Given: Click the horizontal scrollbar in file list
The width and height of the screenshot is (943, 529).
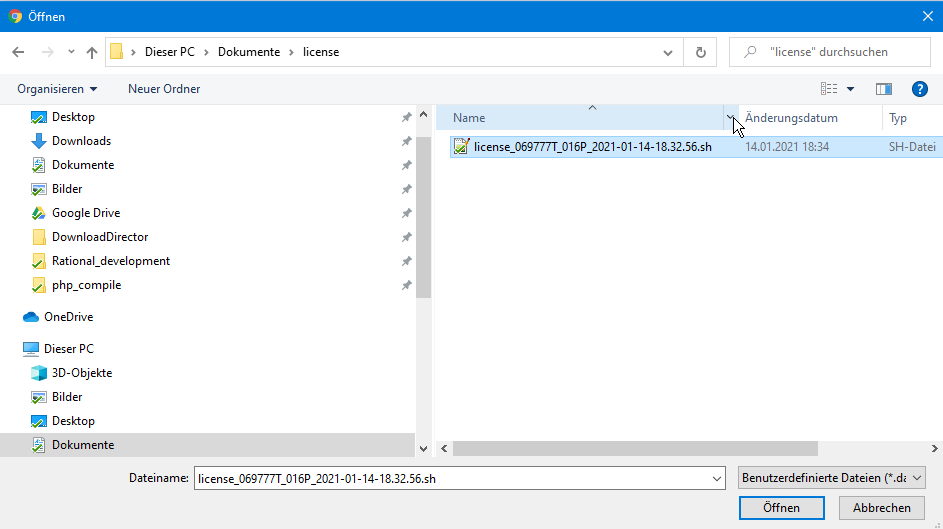Looking at the screenshot, I should 635,449.
